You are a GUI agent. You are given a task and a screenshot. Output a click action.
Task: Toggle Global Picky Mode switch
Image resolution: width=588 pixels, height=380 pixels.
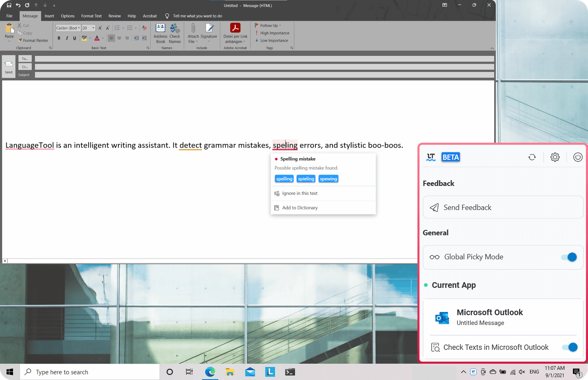point(569,257)
